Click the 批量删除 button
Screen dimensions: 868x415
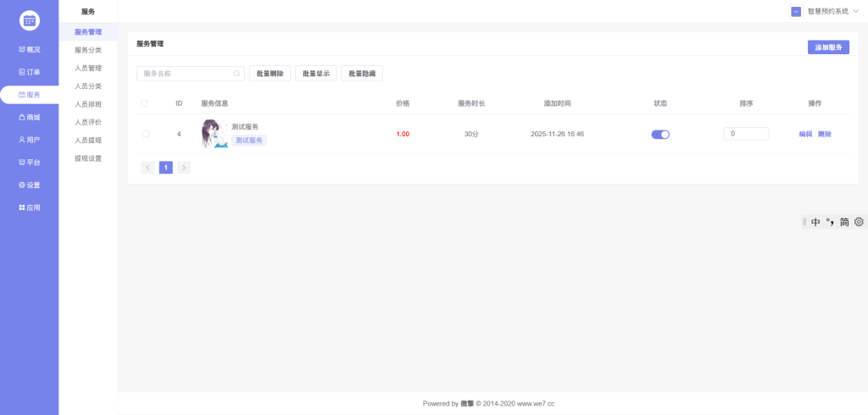(270, 74)
